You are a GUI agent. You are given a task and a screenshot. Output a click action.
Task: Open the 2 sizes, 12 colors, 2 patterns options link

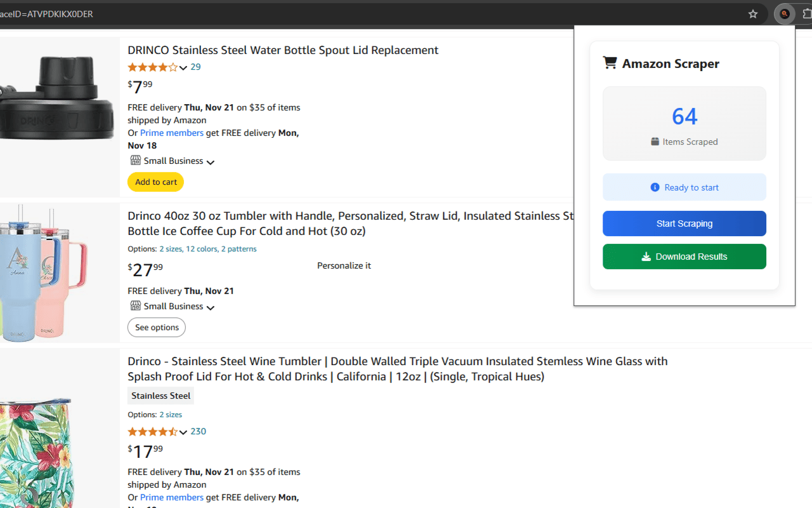[x=207, y=248]
